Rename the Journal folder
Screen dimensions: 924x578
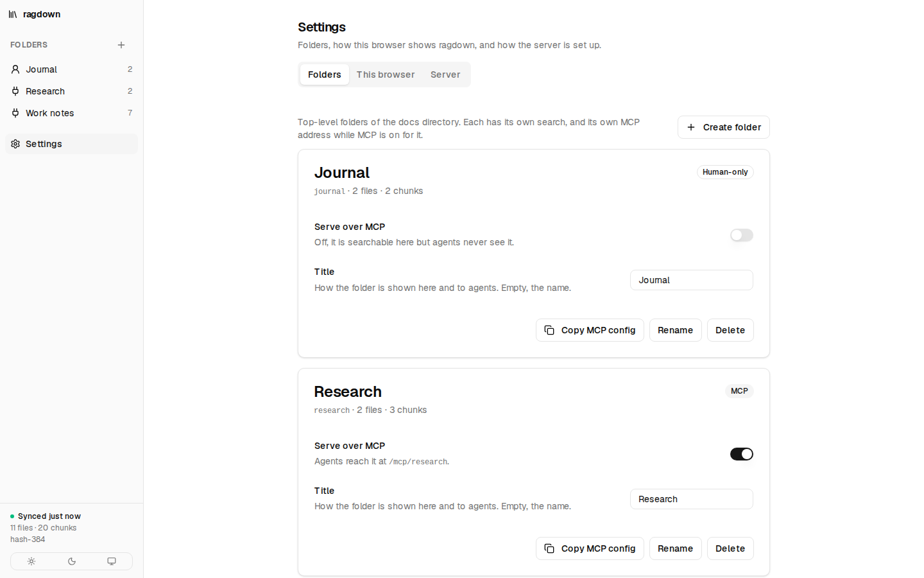[x=676, y=330]
